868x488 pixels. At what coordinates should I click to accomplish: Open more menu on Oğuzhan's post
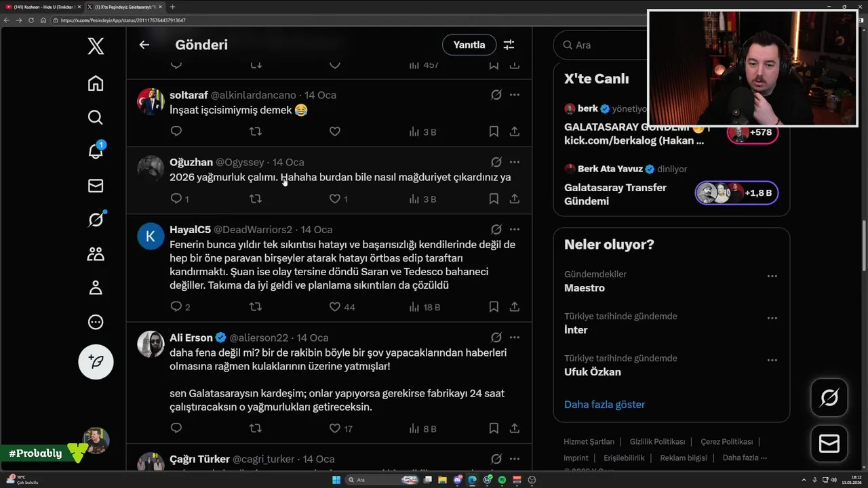(515, 162)
